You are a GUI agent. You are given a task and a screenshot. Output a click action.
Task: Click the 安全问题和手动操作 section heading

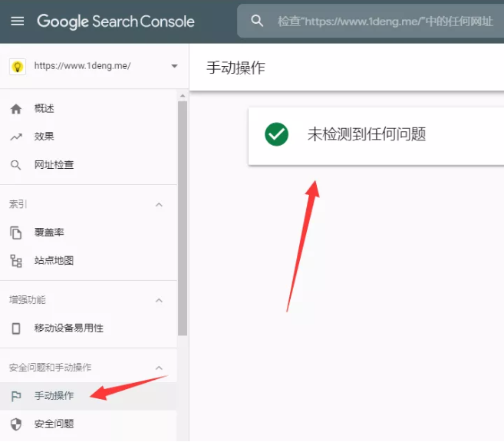click(x=50, y=368)
